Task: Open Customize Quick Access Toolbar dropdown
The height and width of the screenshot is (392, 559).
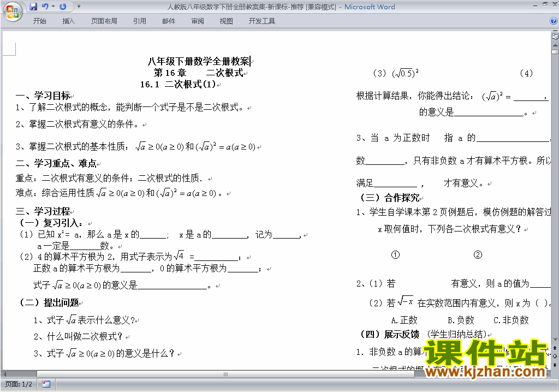Action: (x=79, y=7)
